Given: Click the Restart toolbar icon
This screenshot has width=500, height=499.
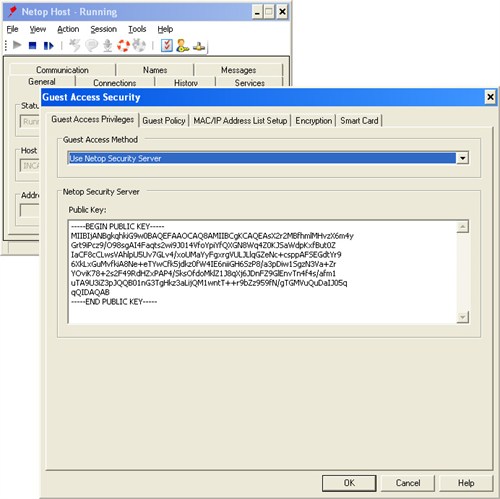Looking at the screenshot, I should pyautogui.click(x=49, y=45).
